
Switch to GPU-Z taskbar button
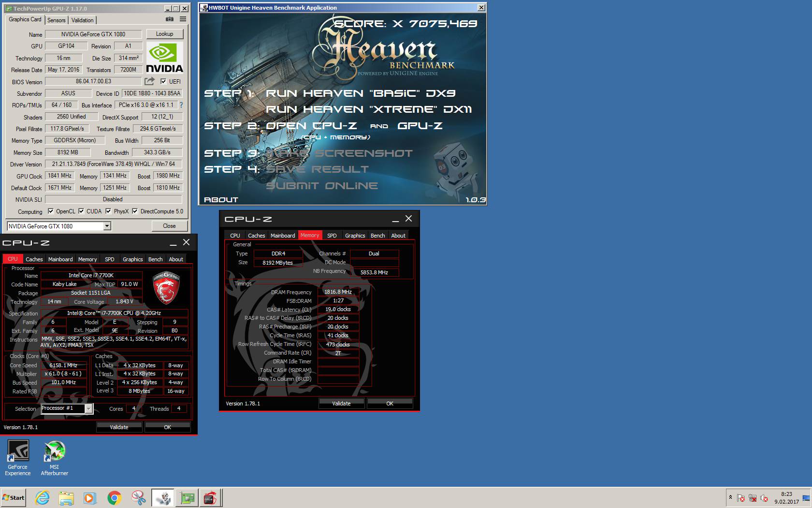187,498
